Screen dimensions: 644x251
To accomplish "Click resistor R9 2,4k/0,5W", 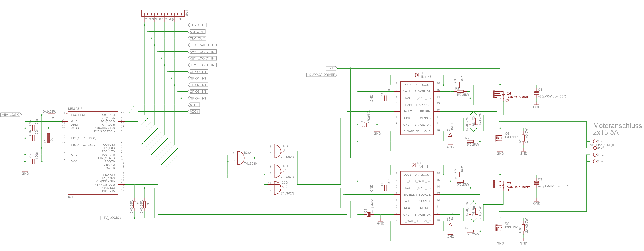I will point(523,138).
